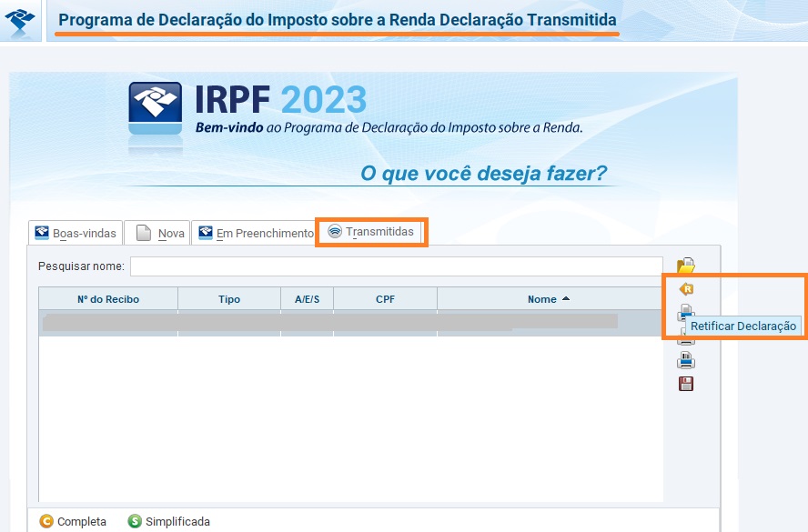
Task: Click the orange C Completa legend icon
Action: 46,521
